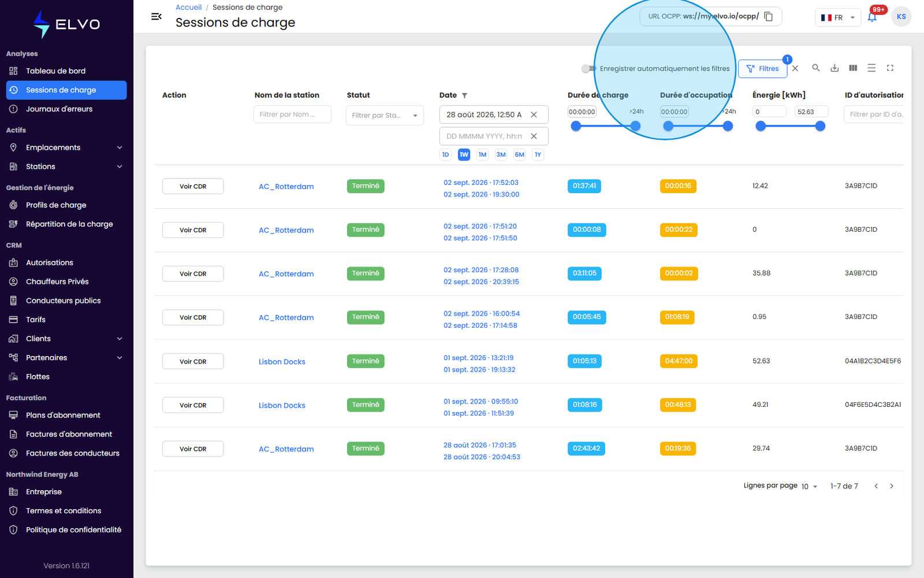Select the 1D date range chip
Viewport: 924px width, 578px height.
[x=445, y=154]
